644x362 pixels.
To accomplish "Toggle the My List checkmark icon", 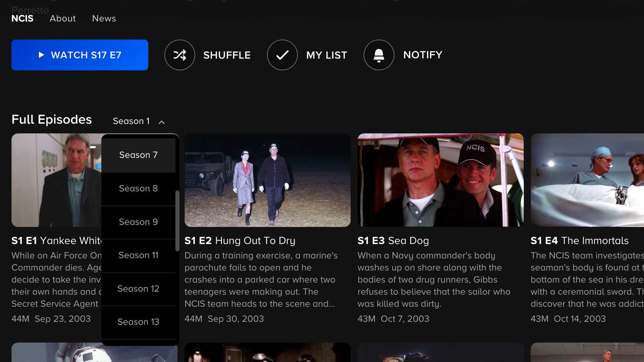I will [282, 55].
